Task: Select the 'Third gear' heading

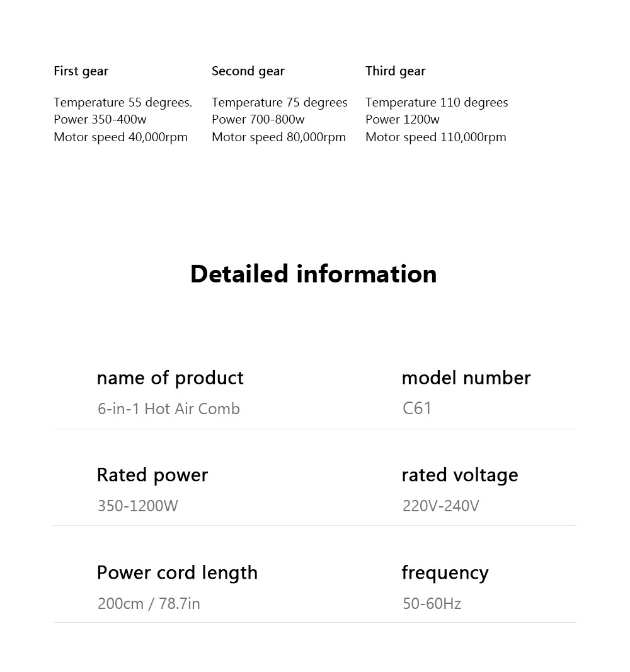Action: 395,71
